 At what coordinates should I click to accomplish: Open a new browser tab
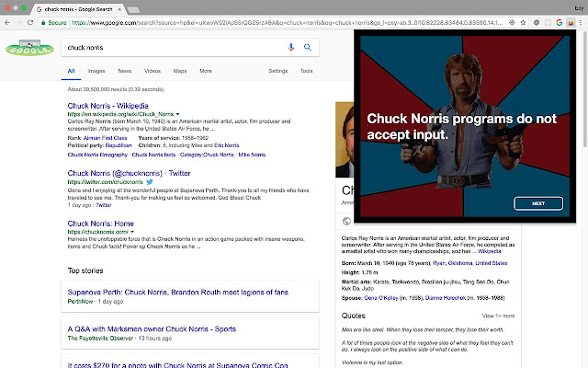[133, 9]
